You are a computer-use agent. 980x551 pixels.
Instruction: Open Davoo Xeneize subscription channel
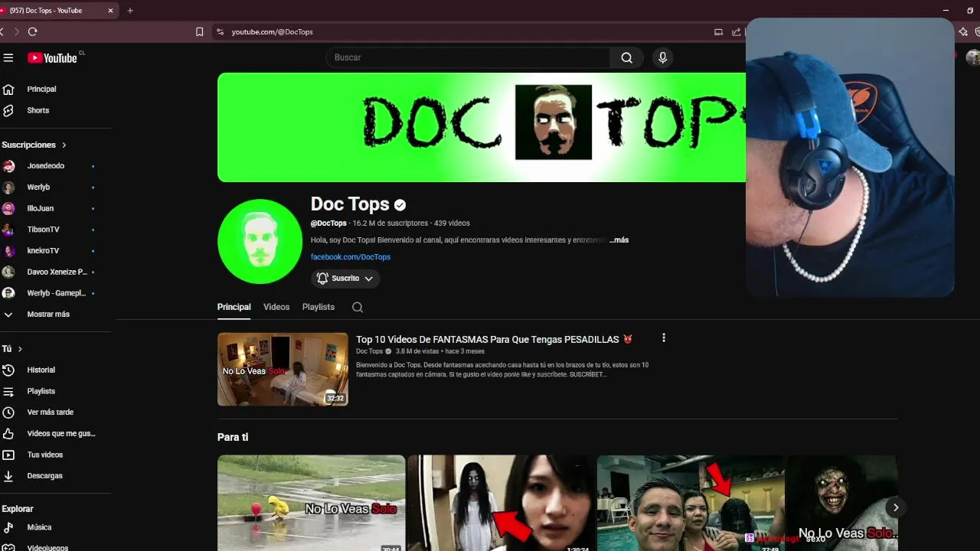tap(55, 272)
